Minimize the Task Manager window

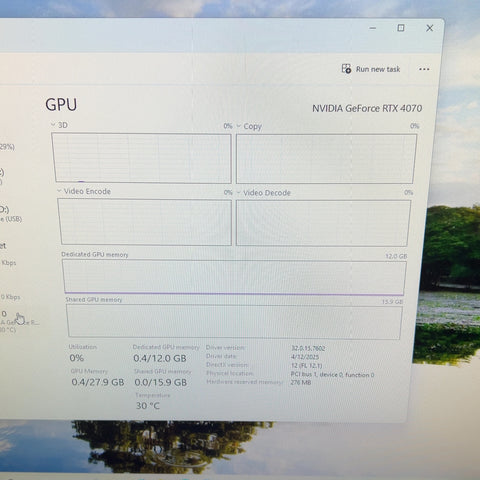click(373, 28)
